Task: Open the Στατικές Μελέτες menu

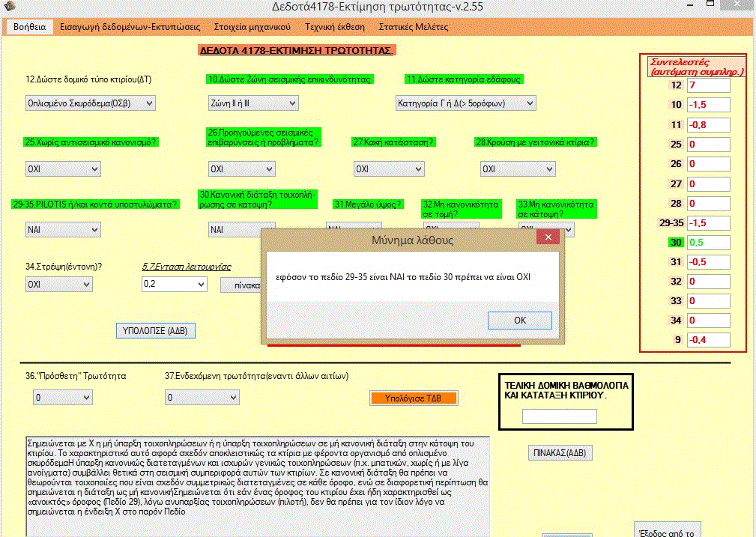Action: tap(414, 27)
